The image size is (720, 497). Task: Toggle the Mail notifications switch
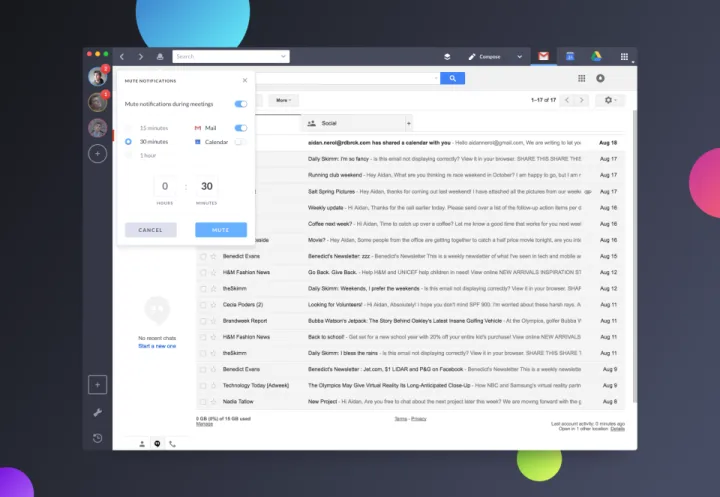point(241,128)
